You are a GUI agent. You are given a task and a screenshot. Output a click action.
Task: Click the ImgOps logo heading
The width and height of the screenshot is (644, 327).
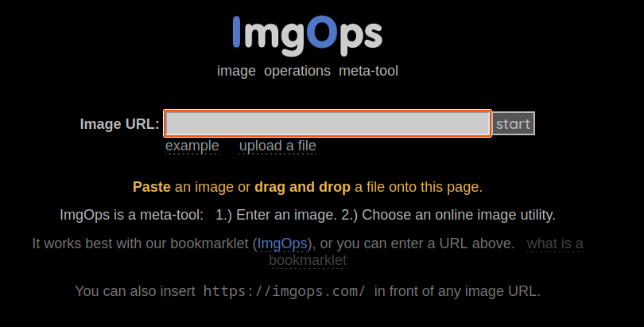(x=307, y=33)
